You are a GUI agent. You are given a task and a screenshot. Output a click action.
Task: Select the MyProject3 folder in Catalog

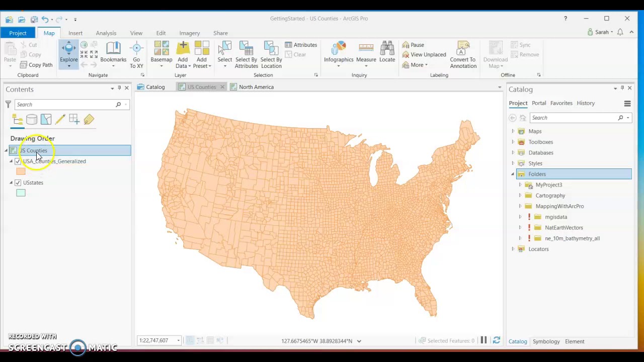click(x=548, y=185)
